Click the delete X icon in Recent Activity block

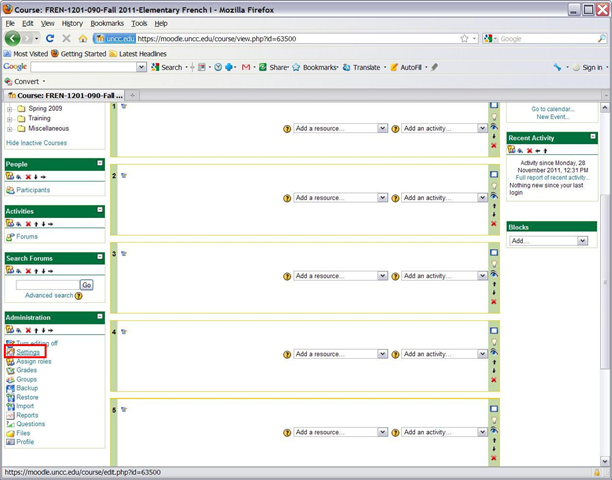530,151
